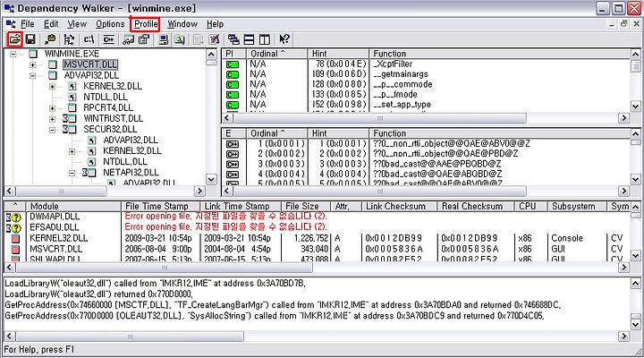Restore the inner winmine.exe document window
The height and width of the screenshot is (358, 644).
tap(624, 24)
